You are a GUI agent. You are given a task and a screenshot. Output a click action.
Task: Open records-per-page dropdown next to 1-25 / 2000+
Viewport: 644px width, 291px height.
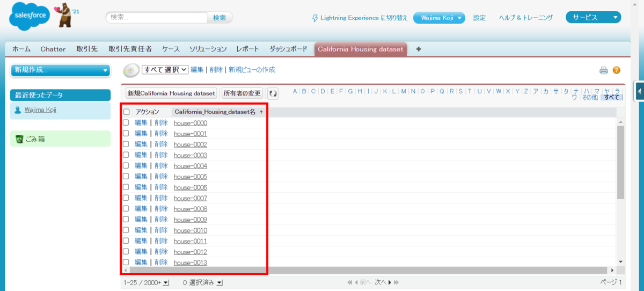(166, 282)
